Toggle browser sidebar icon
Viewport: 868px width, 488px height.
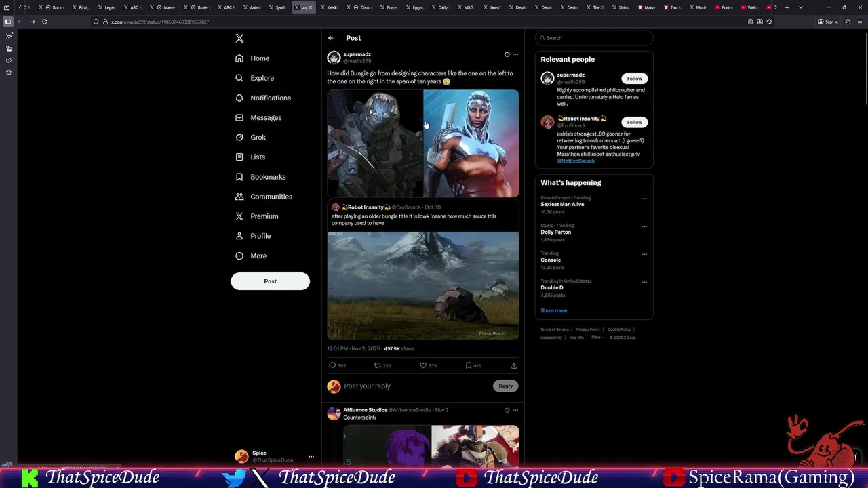[x=8, y=22]
